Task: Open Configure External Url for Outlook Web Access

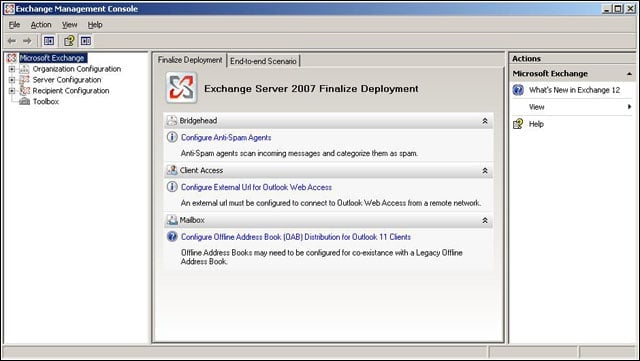Action: (256, 187)
